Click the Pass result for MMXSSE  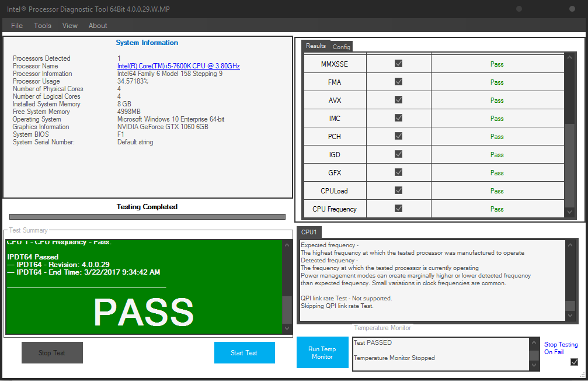[497, 64]
